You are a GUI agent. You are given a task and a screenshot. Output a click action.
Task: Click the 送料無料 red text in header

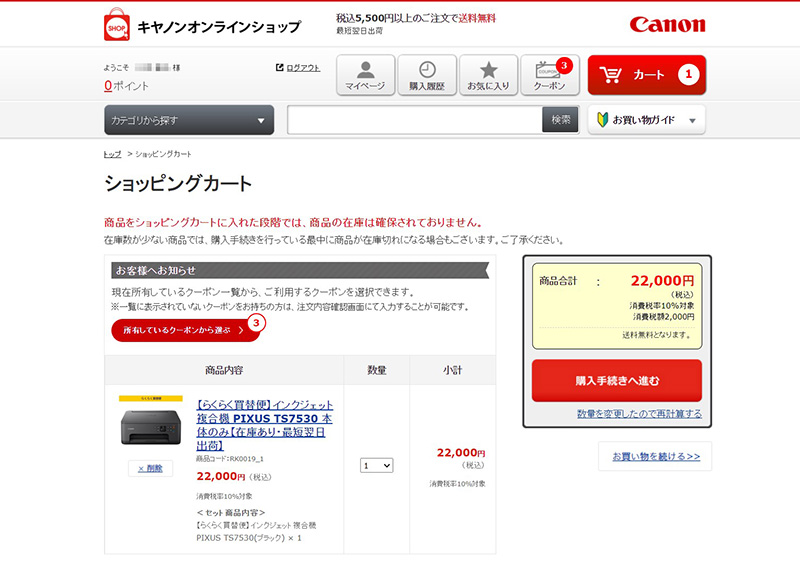(477, 18)
